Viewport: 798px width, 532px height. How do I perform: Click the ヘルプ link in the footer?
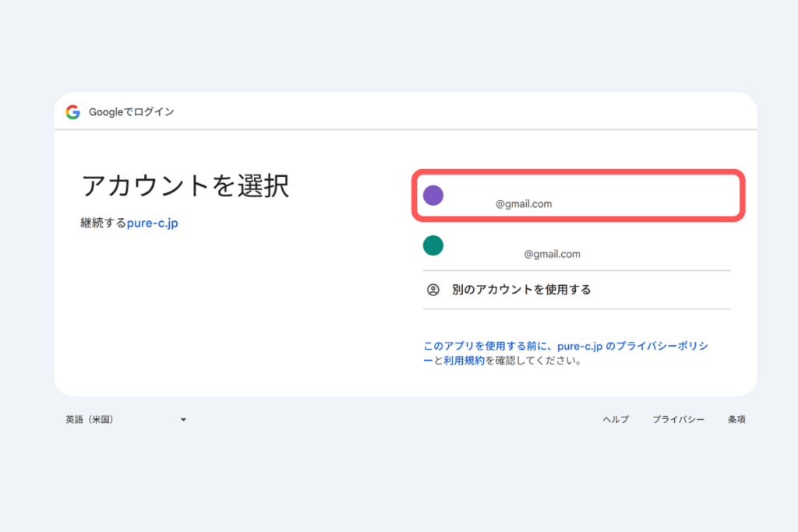click(615, 419)
